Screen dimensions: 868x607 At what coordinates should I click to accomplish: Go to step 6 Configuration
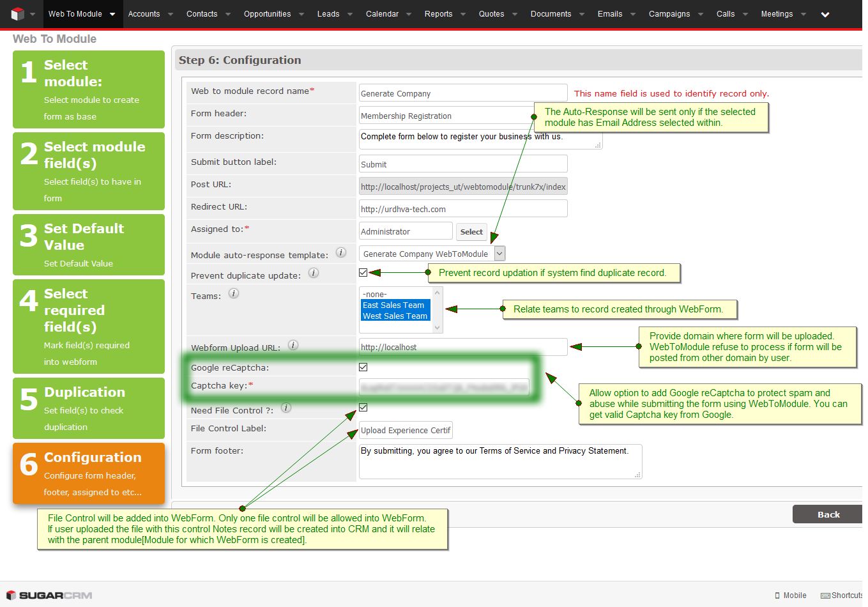click(89, 473)
